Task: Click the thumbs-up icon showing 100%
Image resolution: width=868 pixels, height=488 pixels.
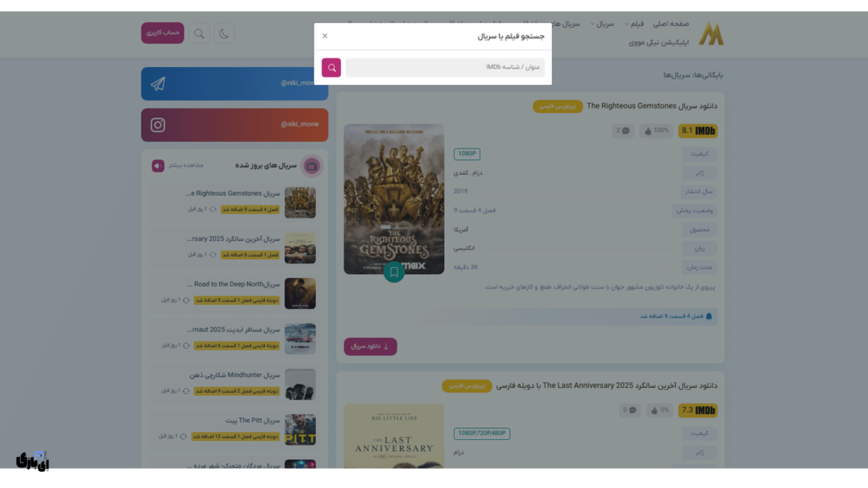Action: coord(649,131)
